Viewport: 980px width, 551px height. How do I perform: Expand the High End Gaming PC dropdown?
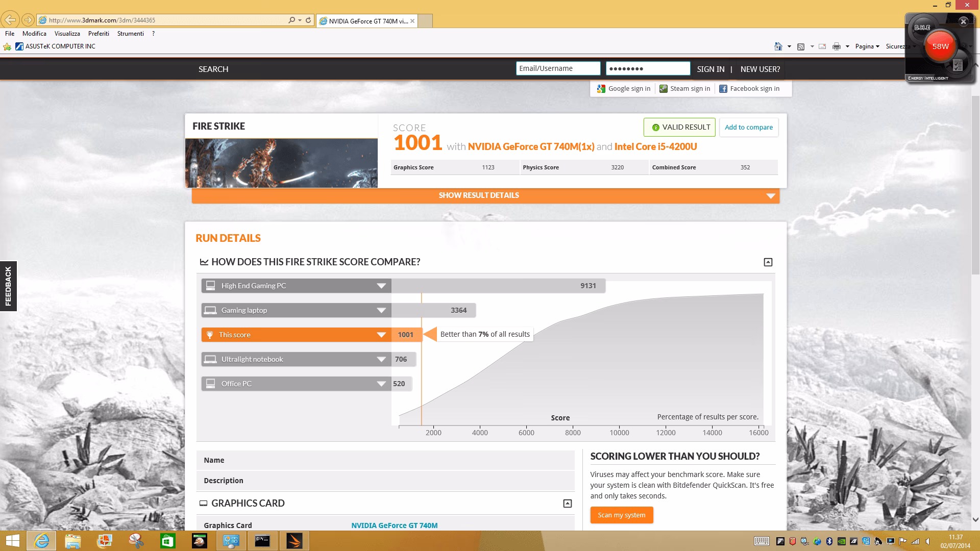coord(381,286)
